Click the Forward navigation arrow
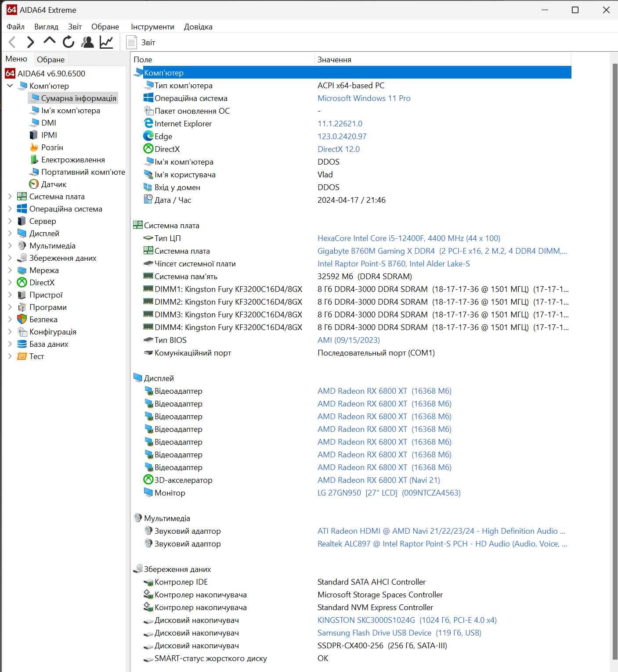This screenshot has height=672, width=618. [30, 42]
